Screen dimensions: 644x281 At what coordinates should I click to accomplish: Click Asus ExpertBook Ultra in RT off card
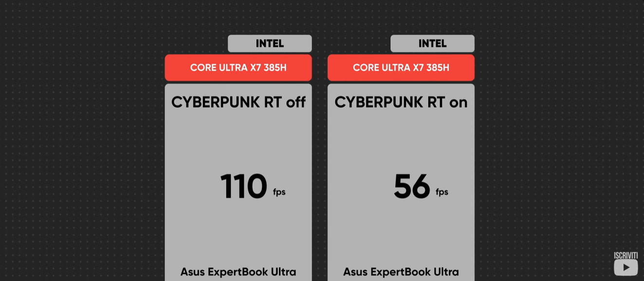pyautogui.click(x=238, y=272)
